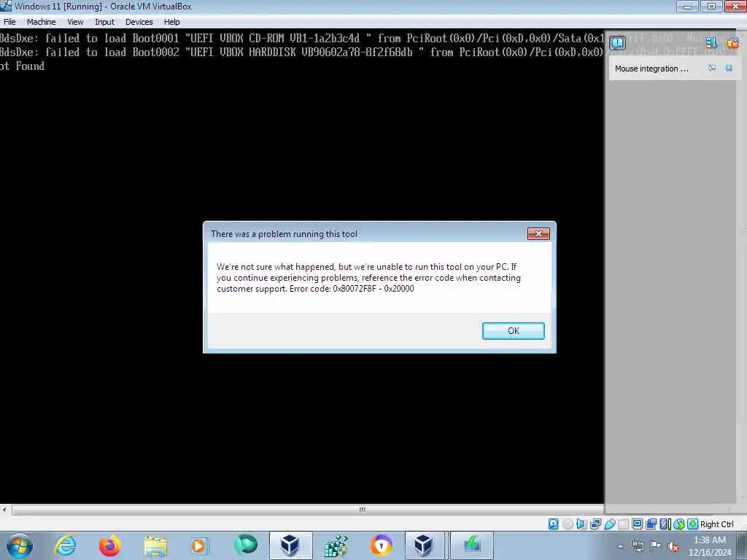Image resolution: width=747 pixels, height=560 pixels.
Task: Click the USB devices status icon
Action: click(609, 524)
